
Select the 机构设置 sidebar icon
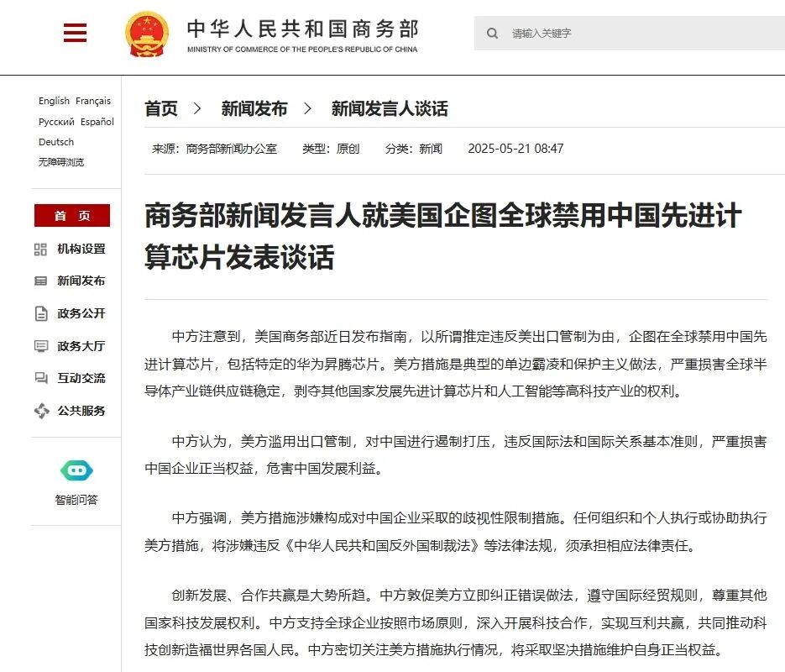point(39,249)
